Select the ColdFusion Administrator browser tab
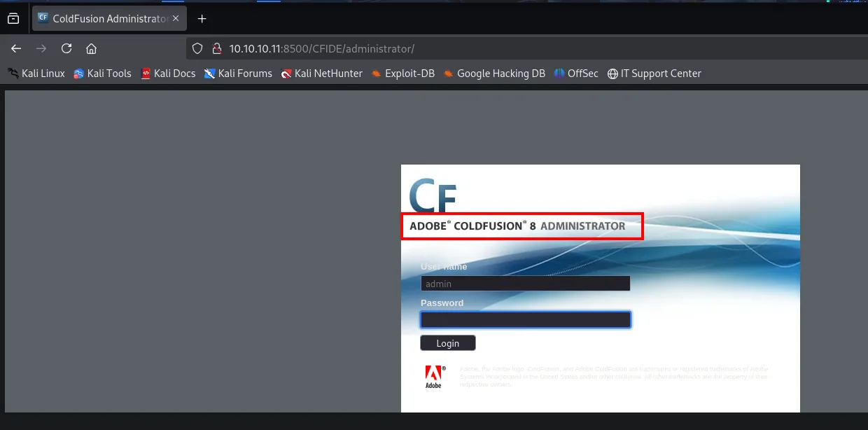 pyautogui.click(x=108, y=19)
